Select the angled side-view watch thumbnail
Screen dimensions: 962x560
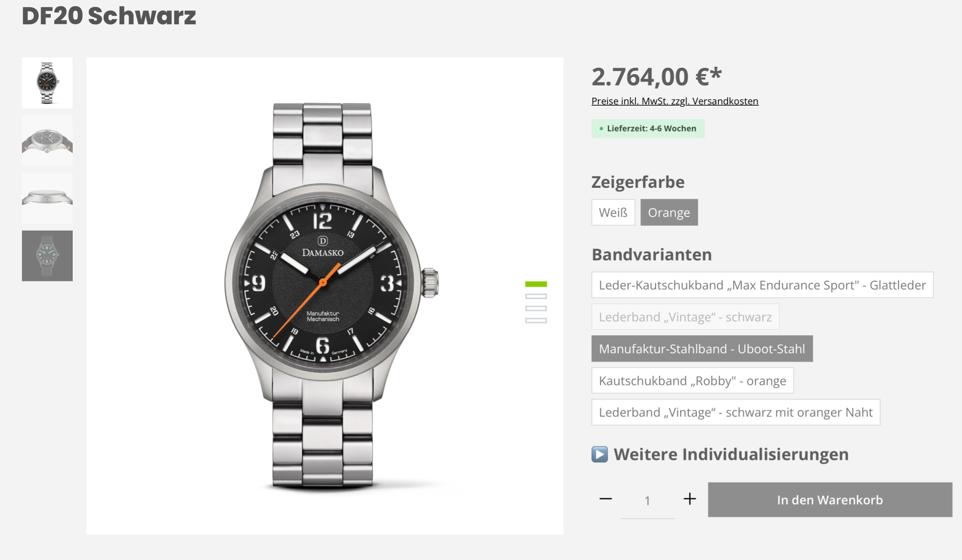tap(47, 140)
